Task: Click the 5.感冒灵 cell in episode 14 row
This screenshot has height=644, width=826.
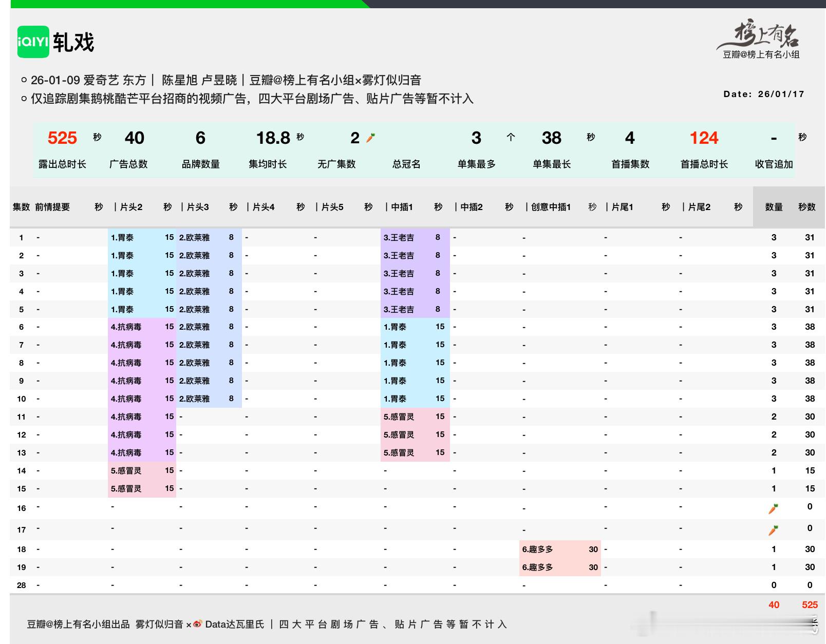Action: coord(142,470)
